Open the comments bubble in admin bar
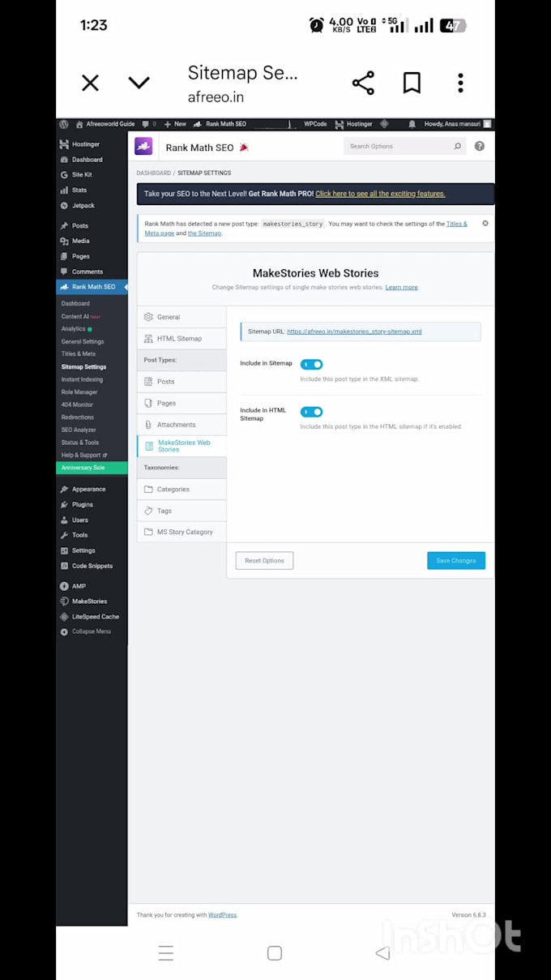 coord(149,124)
